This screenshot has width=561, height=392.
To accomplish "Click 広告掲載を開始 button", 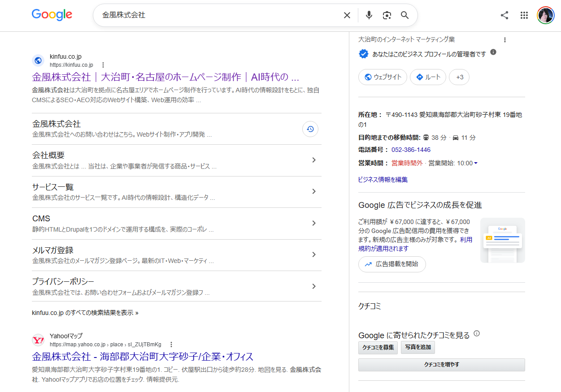I will (x=392, y=264).
